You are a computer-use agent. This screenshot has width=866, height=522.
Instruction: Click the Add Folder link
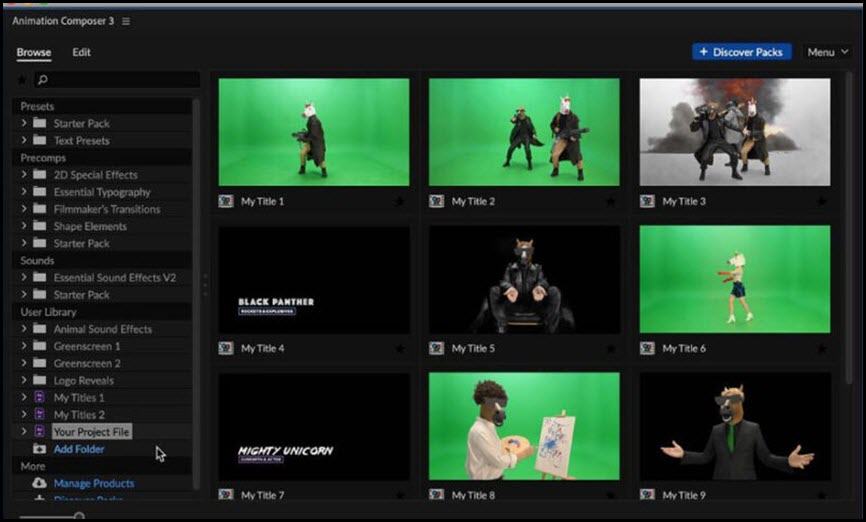point(79,449)
